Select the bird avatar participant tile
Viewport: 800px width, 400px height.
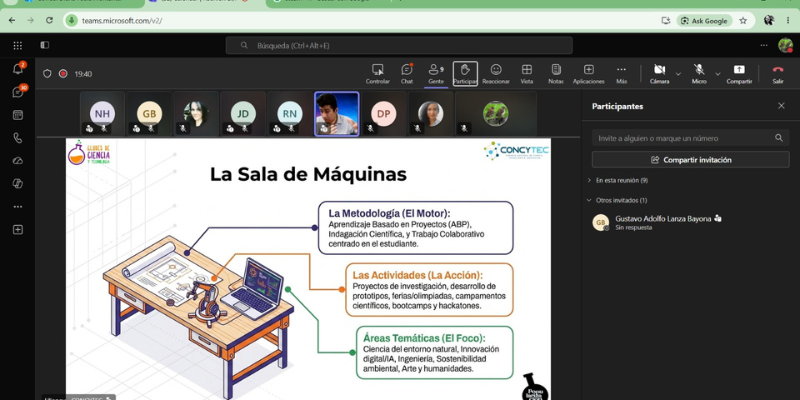495,114
